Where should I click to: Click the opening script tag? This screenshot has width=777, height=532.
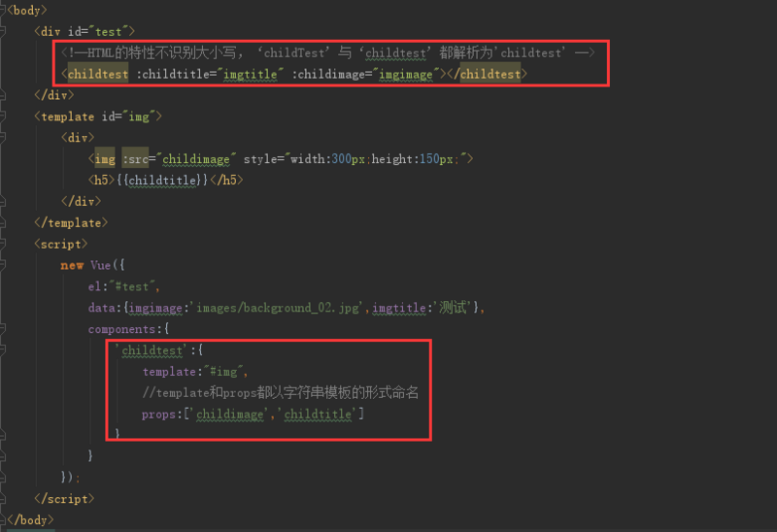click(60, 245)
